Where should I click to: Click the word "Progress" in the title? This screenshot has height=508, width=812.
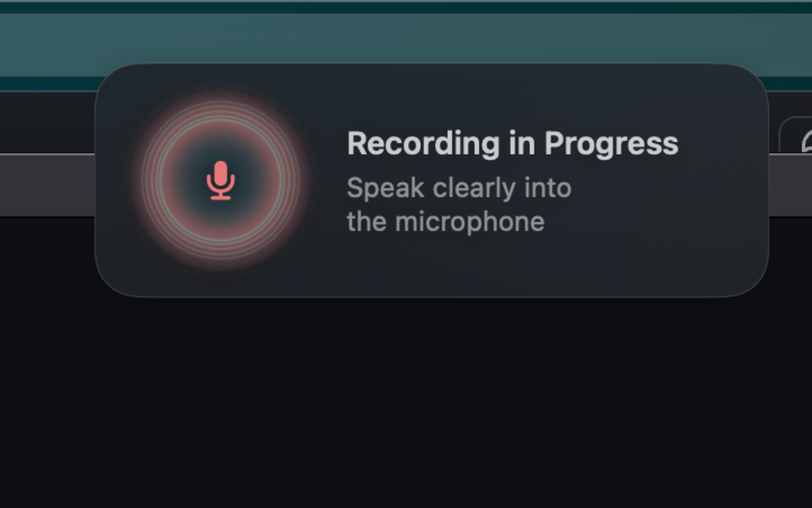tap(611, 144)
